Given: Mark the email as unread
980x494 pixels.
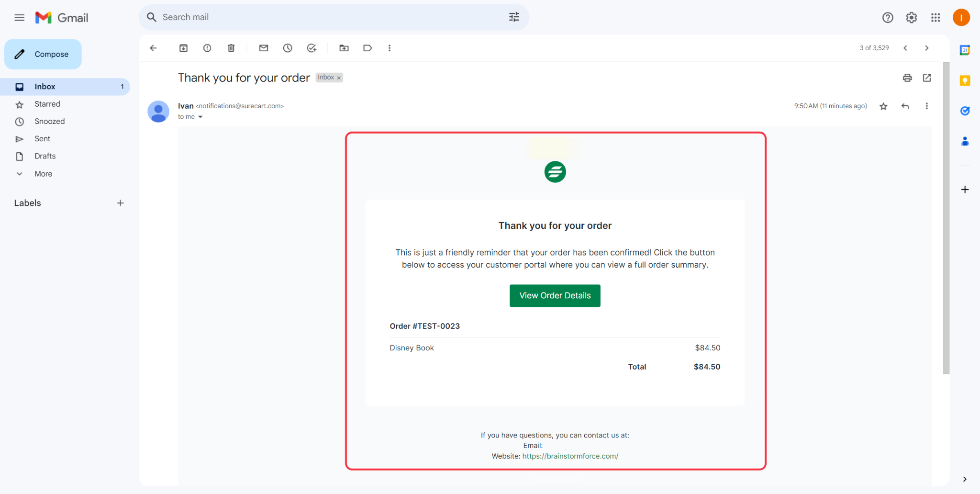Looking at the screenshot, I should [264, 48].
